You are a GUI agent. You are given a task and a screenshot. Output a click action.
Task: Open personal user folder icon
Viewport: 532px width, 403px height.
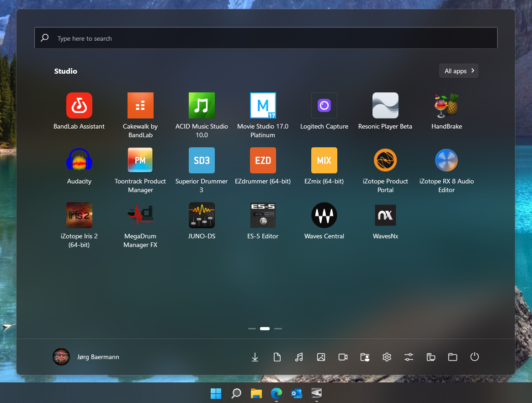pos(365,357)
